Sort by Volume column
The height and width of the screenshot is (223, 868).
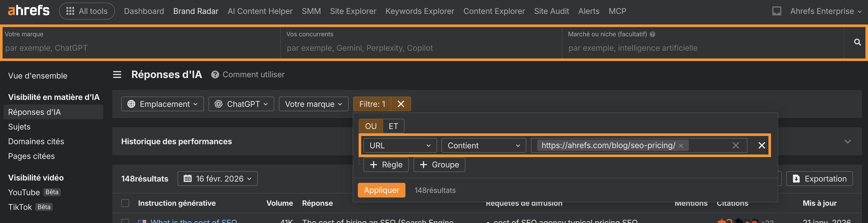(x=280, y=203)
